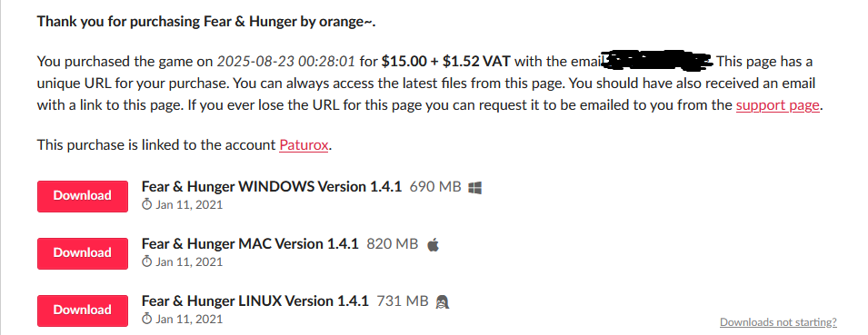Click the Apple logo platform icon
Viewport: 868px width, 335px height.
(434, 244)
